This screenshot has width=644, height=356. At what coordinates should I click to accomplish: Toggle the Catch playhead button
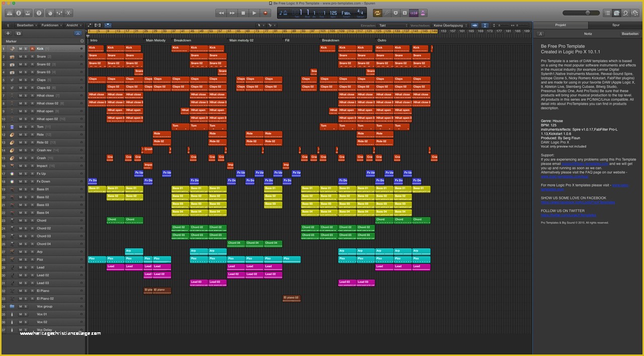(x=108, y=25)
